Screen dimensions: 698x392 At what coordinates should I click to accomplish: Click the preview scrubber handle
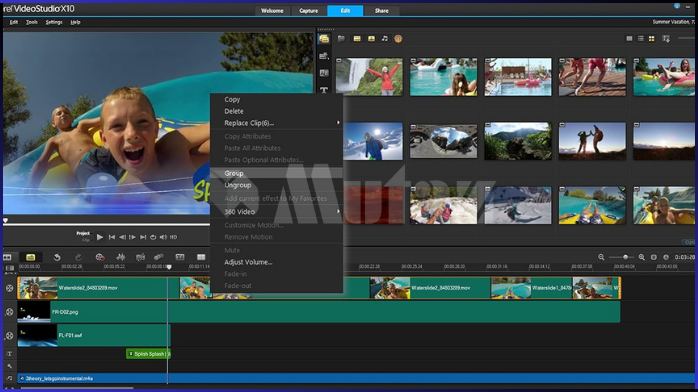pos(5,220)
